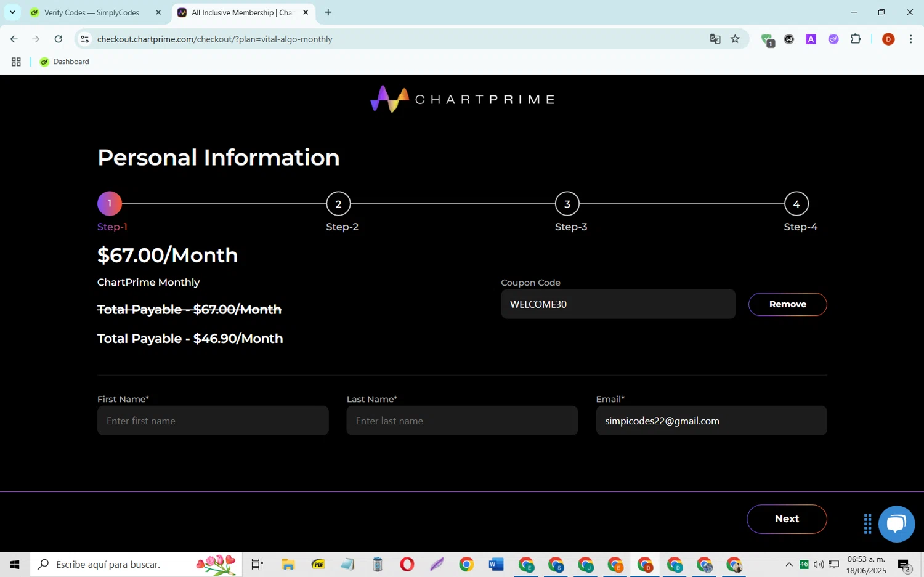924x577 pixels.
Task: Click the Windows taskbar search box
Action: click(136, 564)
